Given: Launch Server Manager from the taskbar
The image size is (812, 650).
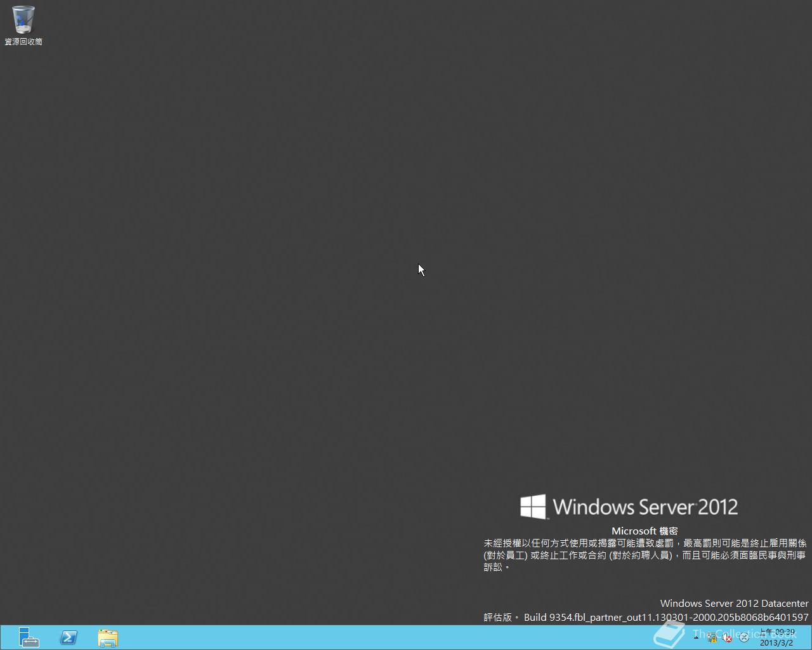Looking at the screenshot, I should click(29, 637).
